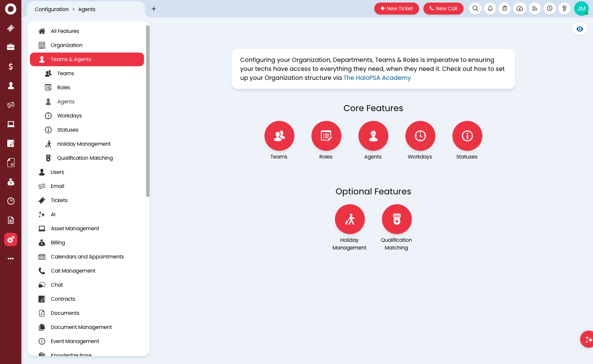Open the dollar sign sales icon
The height and width of the screenshot is (364, 593).
tap(11, 67)
